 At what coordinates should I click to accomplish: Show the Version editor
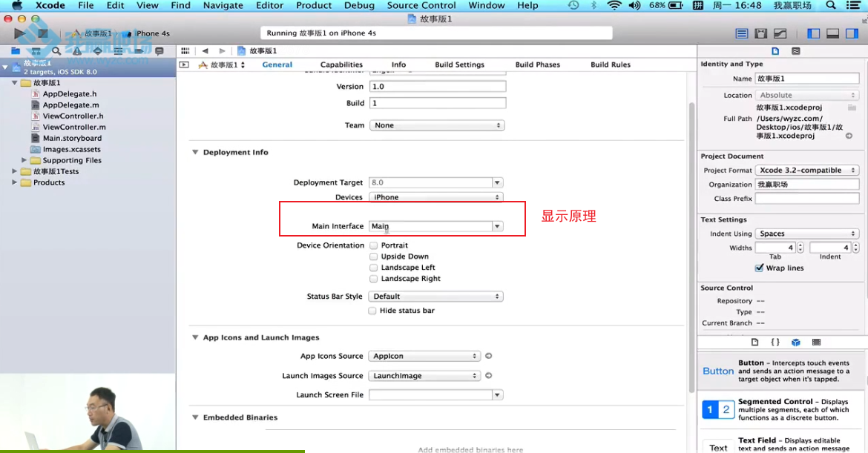point(780,34)
